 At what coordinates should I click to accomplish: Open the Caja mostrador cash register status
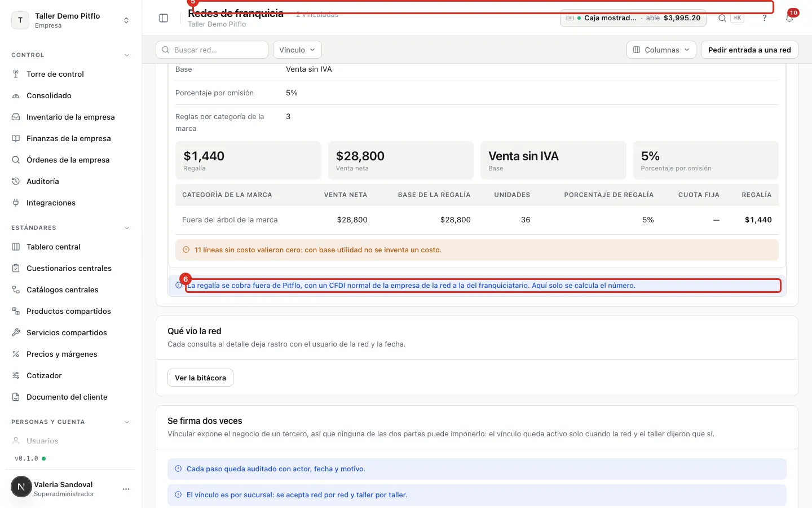coord(633,18)
